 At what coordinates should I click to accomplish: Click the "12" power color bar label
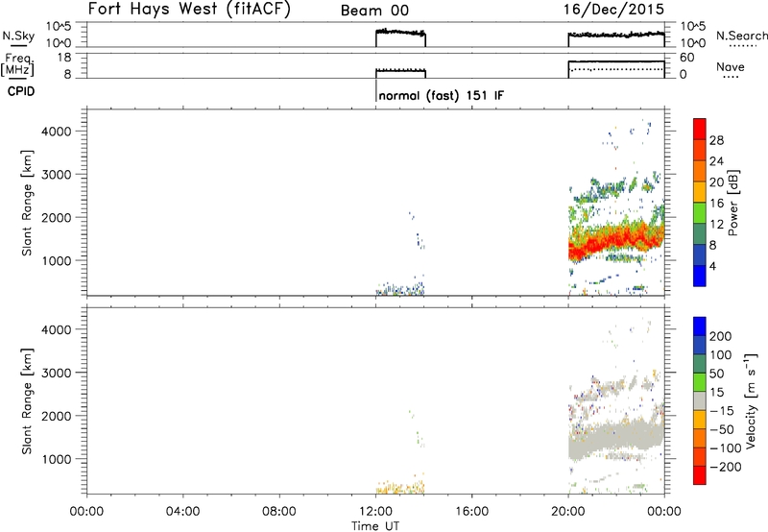point(716,225)
